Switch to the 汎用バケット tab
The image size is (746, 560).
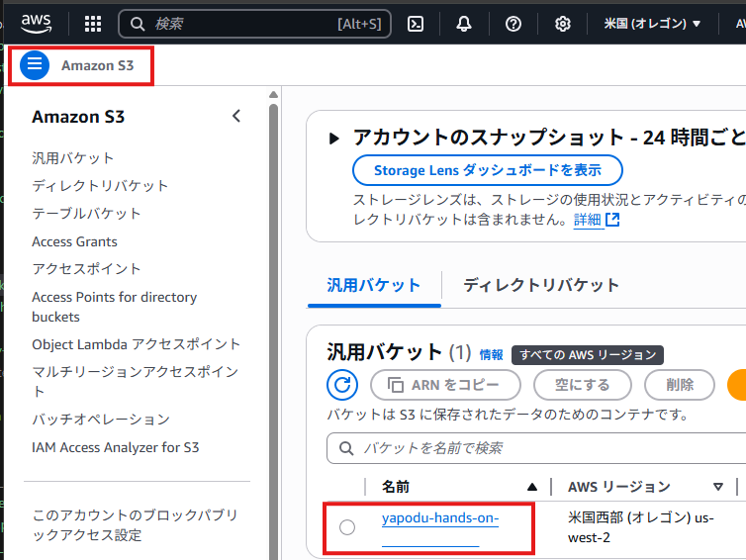pyautogui.click(x=374, y=286)
